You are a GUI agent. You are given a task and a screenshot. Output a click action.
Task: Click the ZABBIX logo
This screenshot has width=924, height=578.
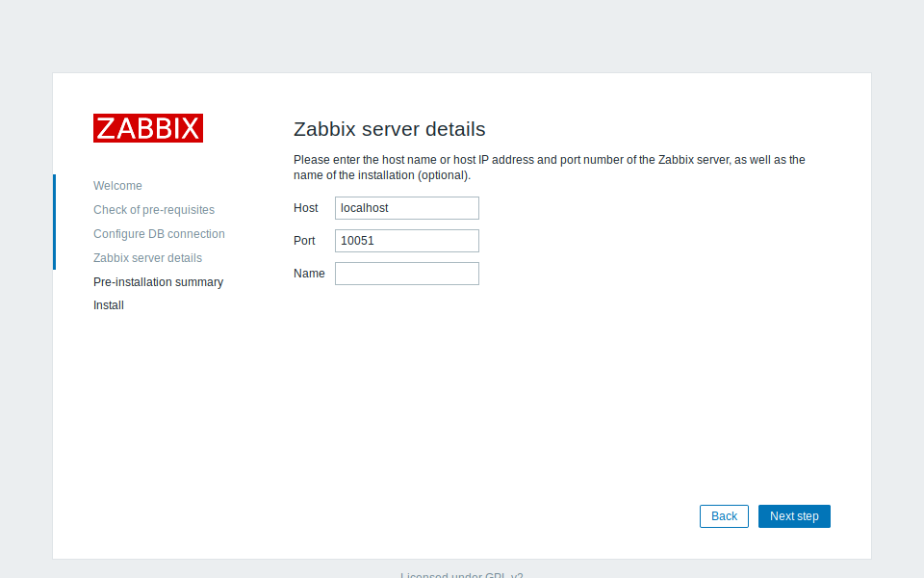(x=148, y=128)
